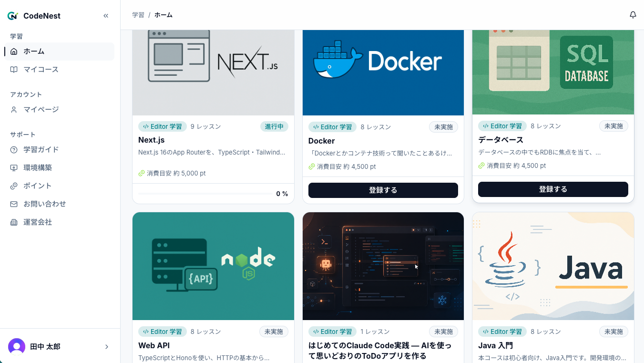Click the ホーム house icon in the sidebar
The height and width of the screenshot is (363, 644).
coord(14,52)
